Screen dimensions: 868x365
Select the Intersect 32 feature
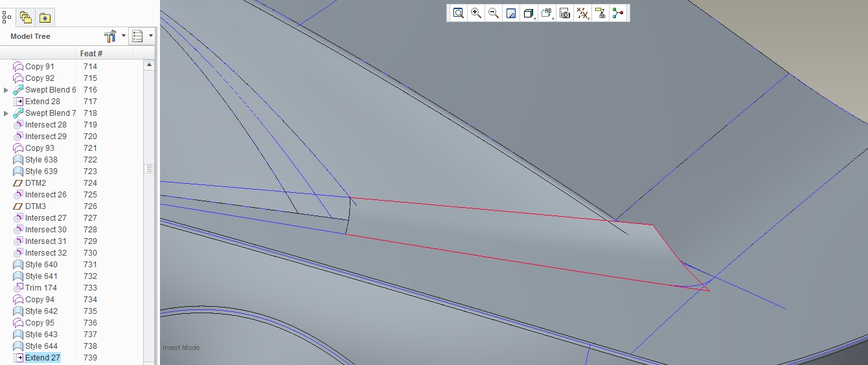coord(45,253)
